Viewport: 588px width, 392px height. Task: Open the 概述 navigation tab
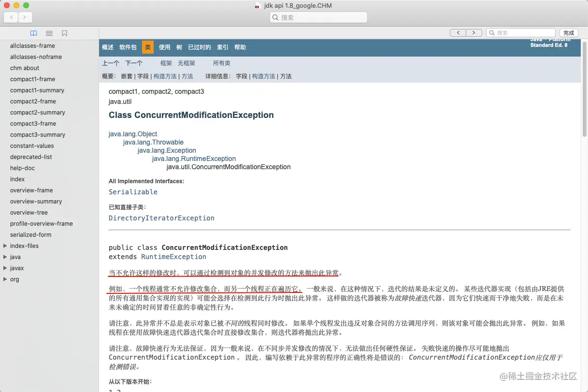tap(108, 47)
